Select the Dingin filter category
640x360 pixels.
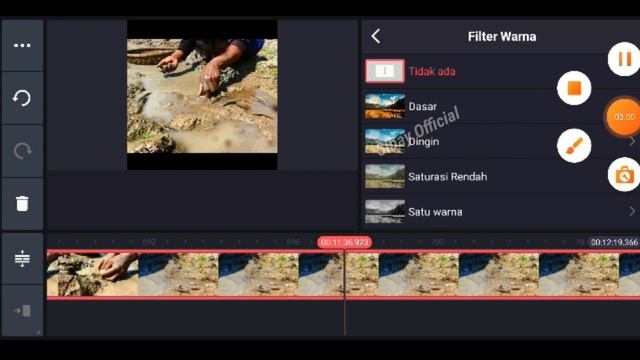(x=500, y=141)
